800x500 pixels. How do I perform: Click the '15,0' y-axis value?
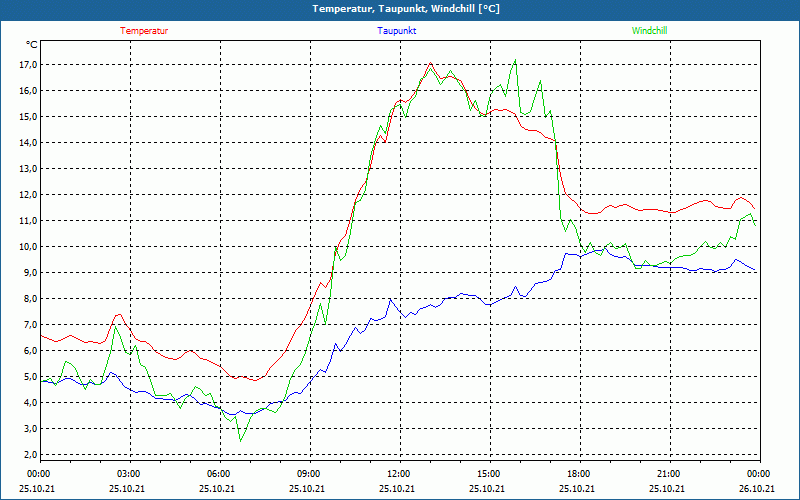click(x=28, y=117)
